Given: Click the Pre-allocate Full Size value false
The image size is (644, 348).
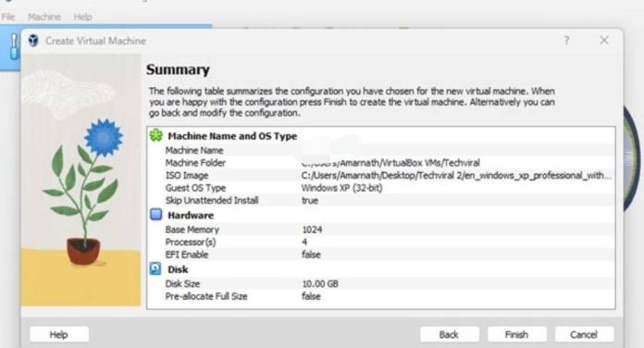Looking at the screenshot, I should tap(311, 296).
